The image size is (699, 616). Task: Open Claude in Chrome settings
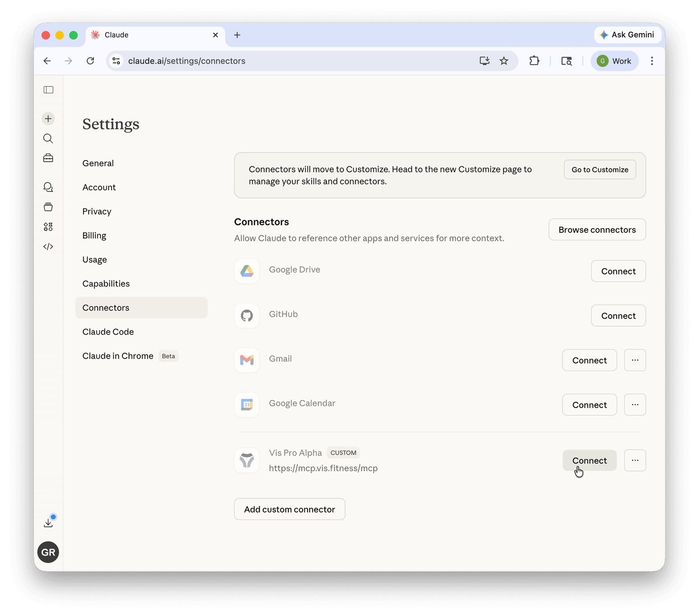click(118, 356)
